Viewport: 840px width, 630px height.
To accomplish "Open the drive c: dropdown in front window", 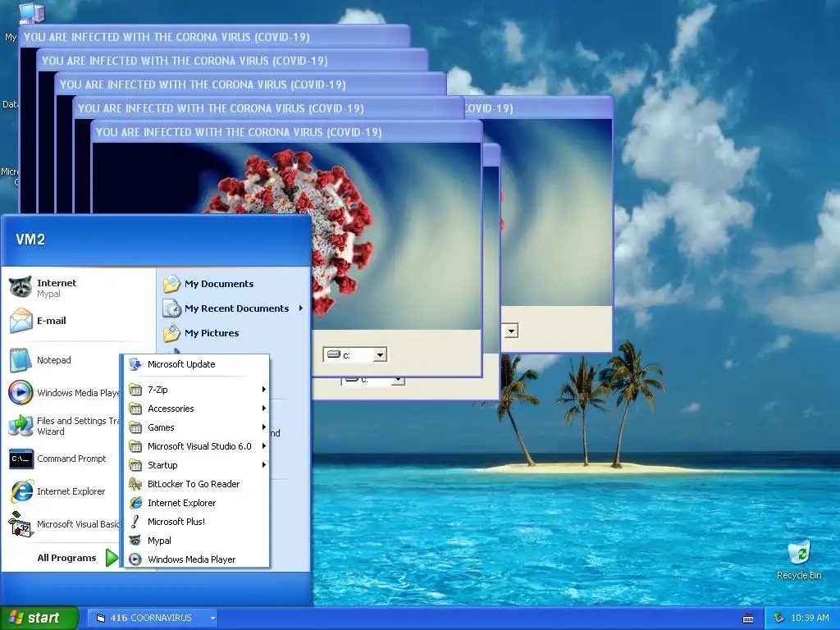I will point(381,354).
